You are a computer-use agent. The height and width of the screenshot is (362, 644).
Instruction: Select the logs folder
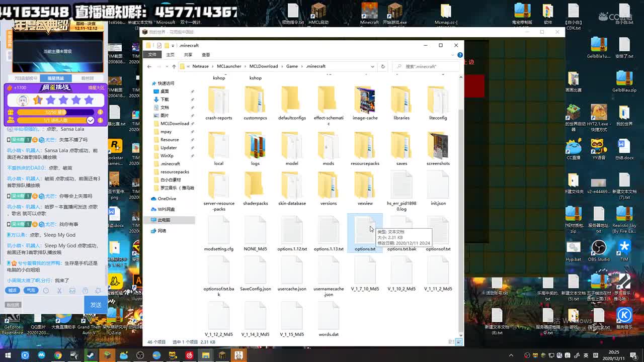coord(255,149)
